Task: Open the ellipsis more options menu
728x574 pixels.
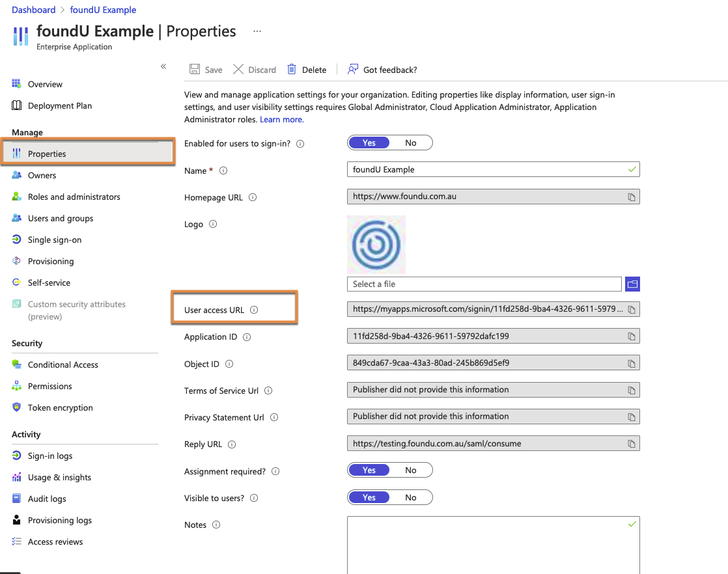Action: (257, 31)
